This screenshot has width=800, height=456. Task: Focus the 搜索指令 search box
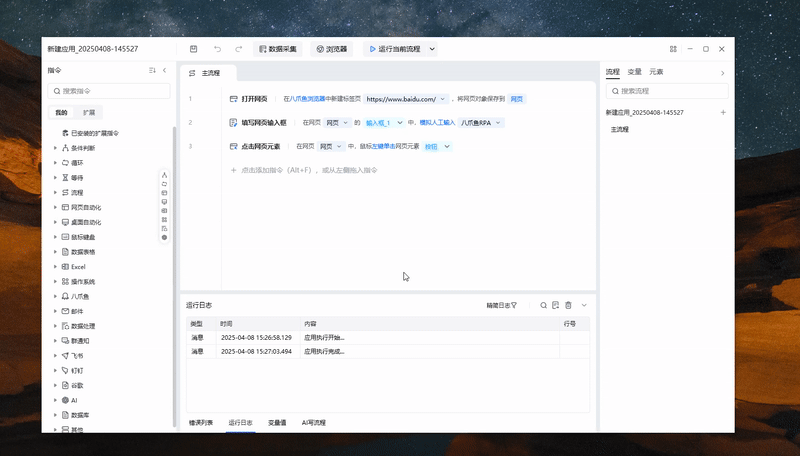[109, 91]
